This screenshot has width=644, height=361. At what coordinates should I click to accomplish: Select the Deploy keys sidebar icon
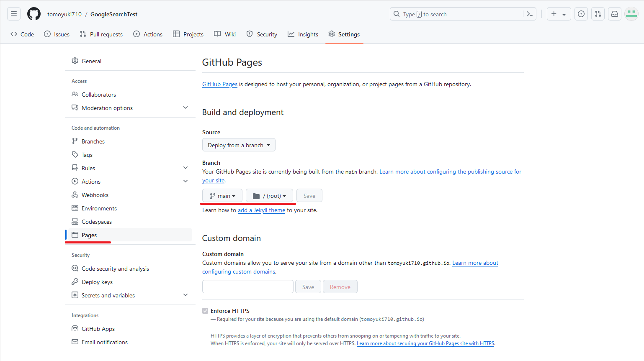pyautogui.click(x=75, y=282)
